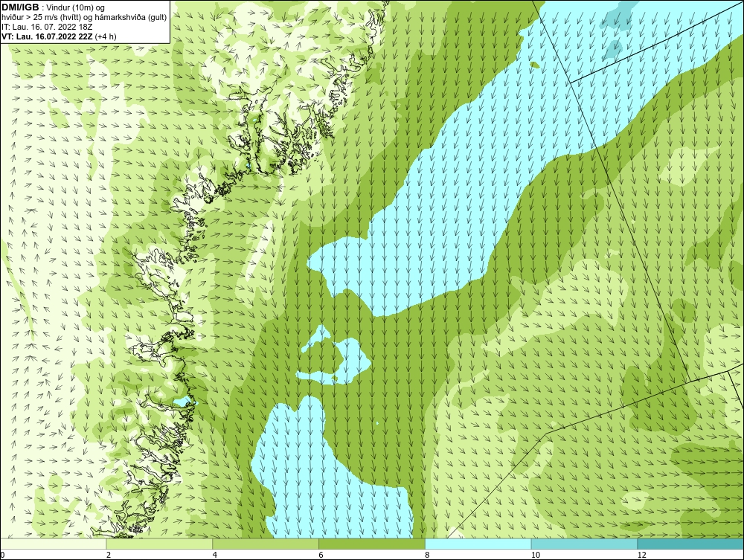The height and width of the screenshot is (560, 744).
Task: Click the 8-10 m/s light cyan swatch
Action: pos(478,544)
